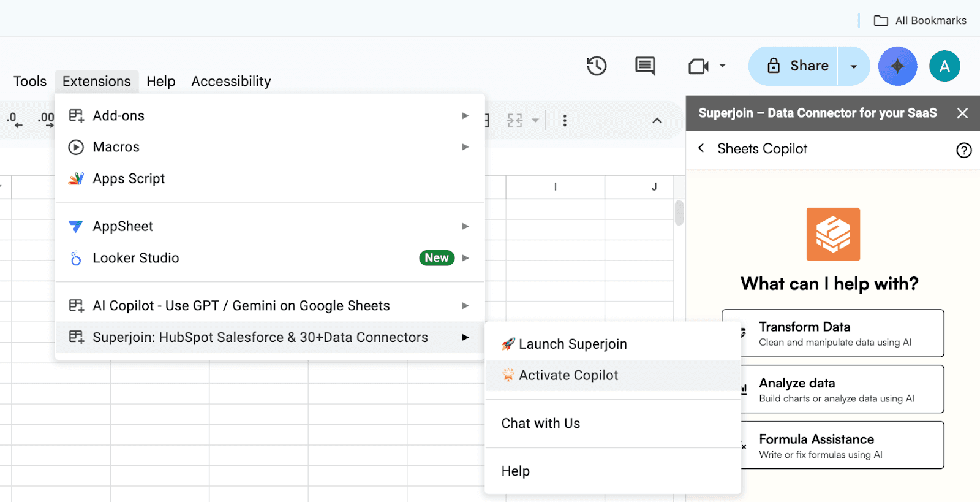The image size is (980, 502).
Task: Click the Share button
Action: click(x=793, y=66)
